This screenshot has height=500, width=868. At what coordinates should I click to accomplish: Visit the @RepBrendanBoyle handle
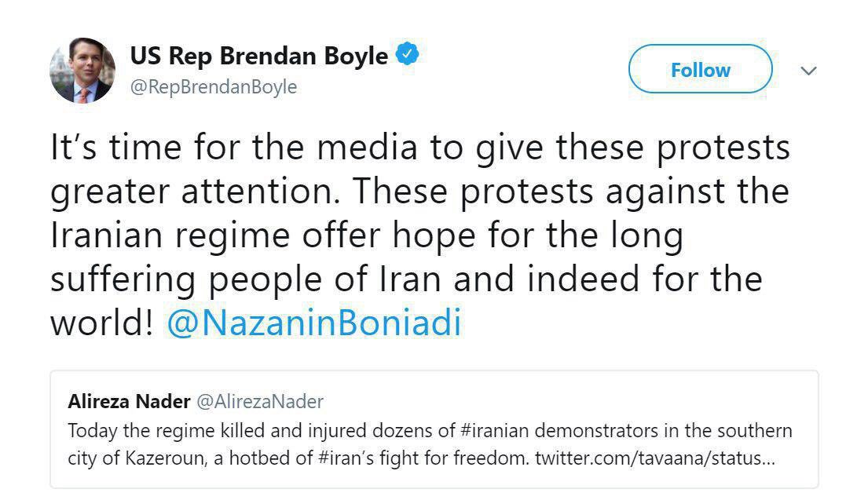point(213,87)
